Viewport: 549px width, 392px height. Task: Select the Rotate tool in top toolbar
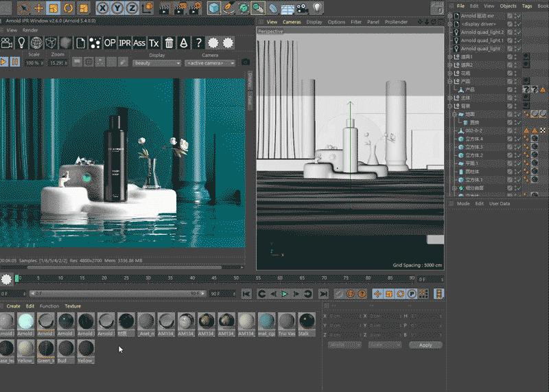click(x=68, y=8)
